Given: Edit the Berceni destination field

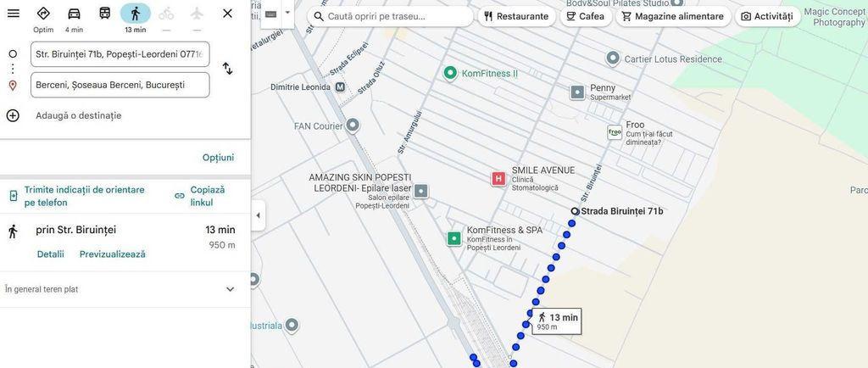Looking at the screenshot, I should pyautogui.click(x=120, y=85).
